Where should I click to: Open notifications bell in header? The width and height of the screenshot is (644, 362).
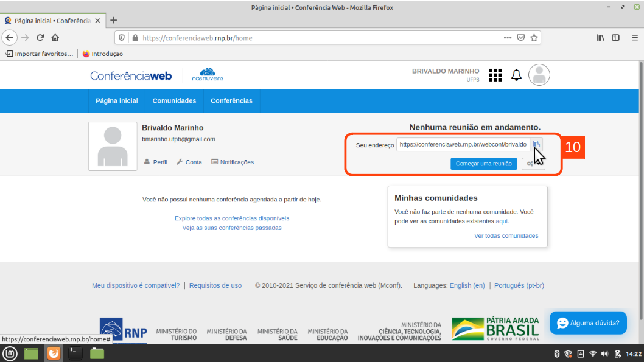click(x=516, y=75)
